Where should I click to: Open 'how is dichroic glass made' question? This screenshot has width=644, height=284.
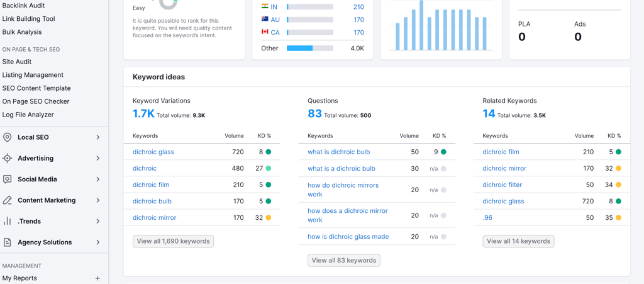coord(348,237)
